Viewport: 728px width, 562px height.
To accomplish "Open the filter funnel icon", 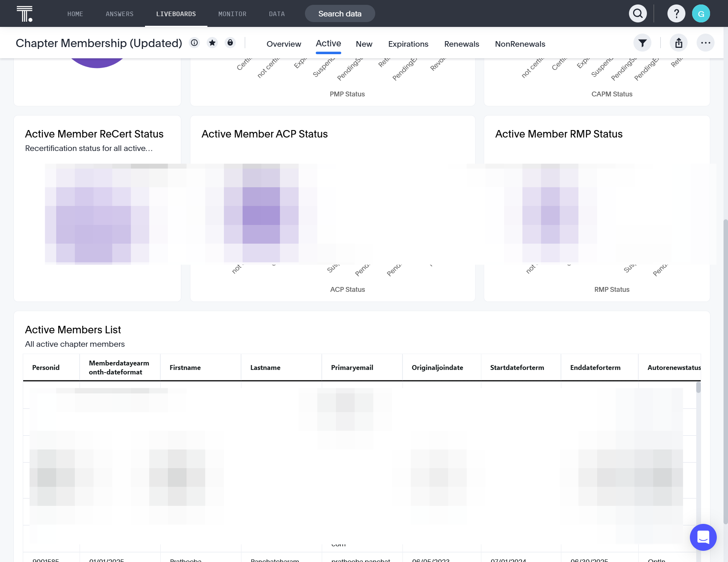I will tap(642, 43).
